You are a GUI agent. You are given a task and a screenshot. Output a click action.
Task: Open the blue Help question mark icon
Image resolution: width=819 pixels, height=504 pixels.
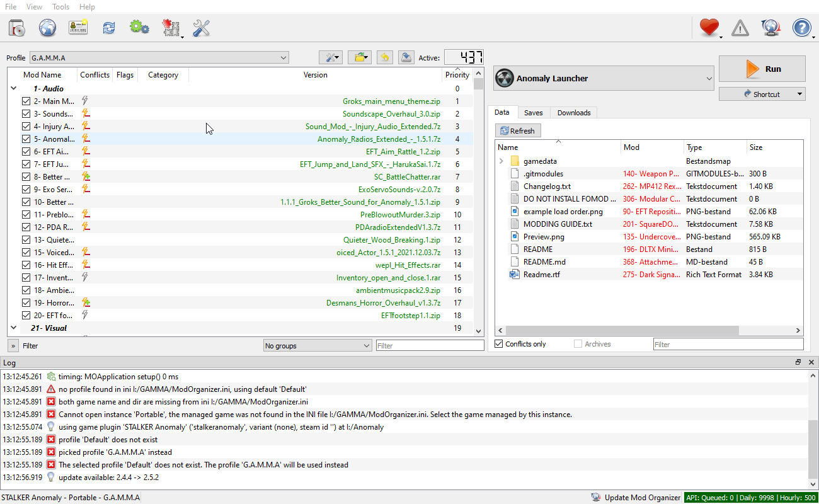[x=801, y=28]
